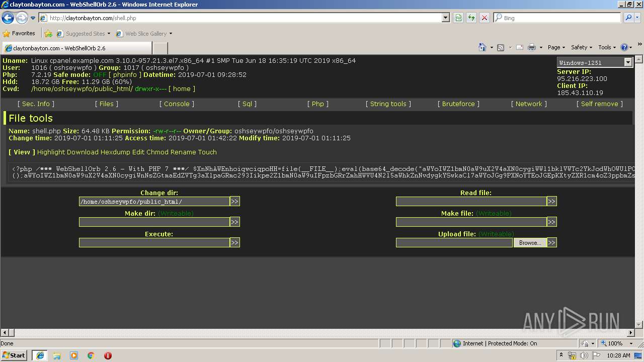Expand Suggested Sites dropdown
Image resolution: width=644 pixels, height=362 pixels.
click(109, 34)
